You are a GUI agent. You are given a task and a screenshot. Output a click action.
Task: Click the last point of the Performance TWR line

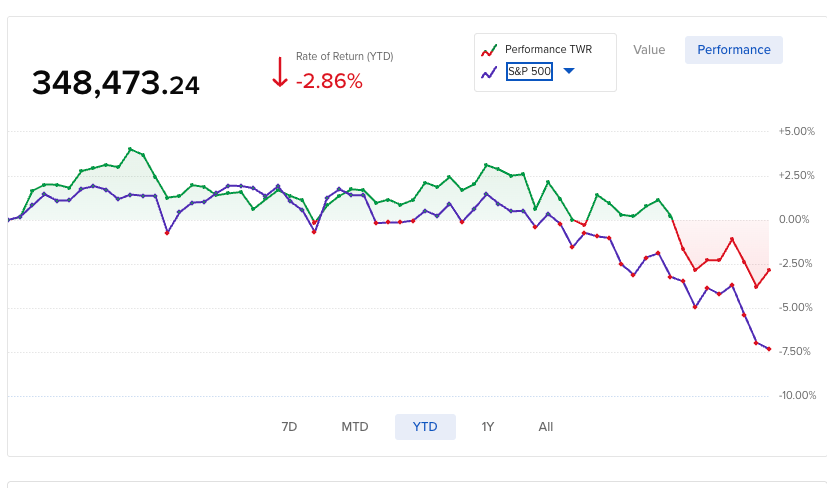[x=769, y=270]
